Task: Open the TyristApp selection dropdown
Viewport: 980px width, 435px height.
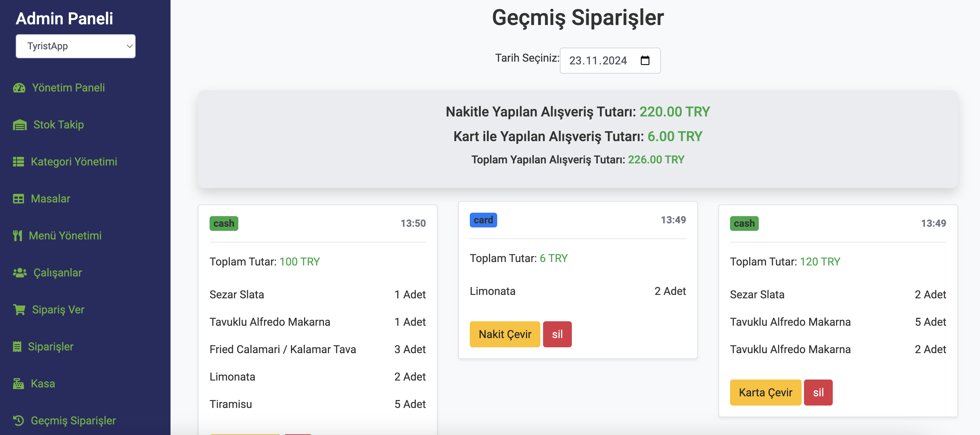Action: [75, 47]
